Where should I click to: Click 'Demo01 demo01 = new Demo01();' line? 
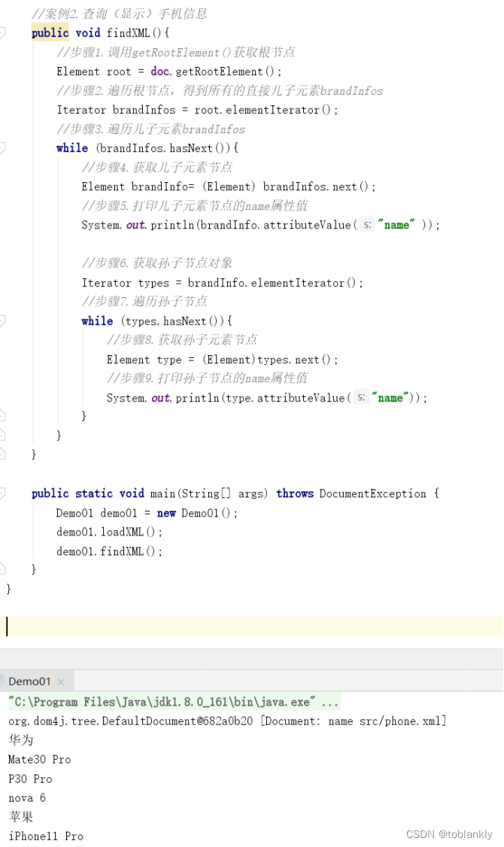tap(147, 512)
